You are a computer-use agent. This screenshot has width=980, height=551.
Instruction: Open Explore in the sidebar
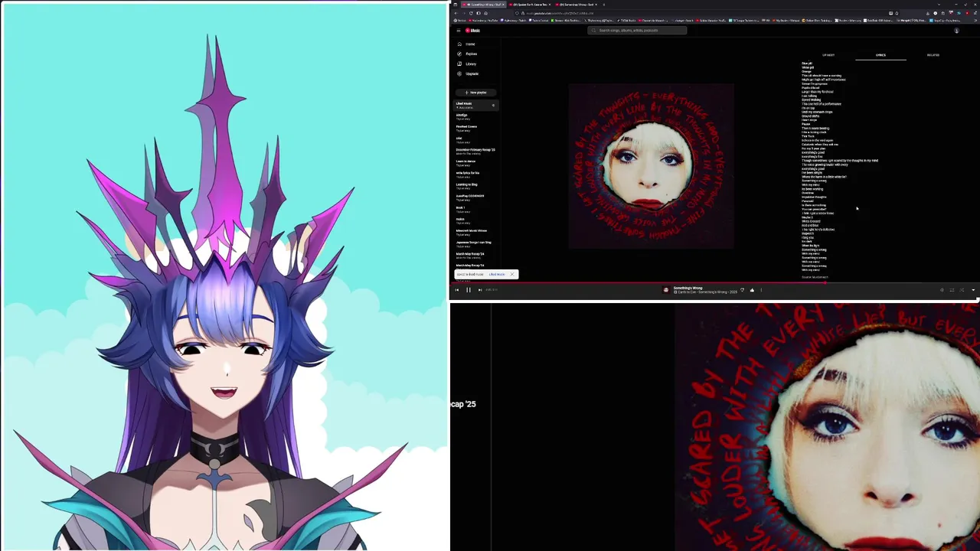click(x=466, y=54)
